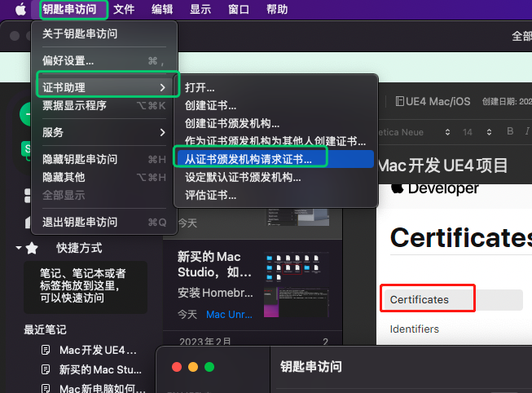The height and width of the screenshot is (393, 532).
Task: Click note icon beside 新买的Mac Stu recent note
Action: click(46, 369)
